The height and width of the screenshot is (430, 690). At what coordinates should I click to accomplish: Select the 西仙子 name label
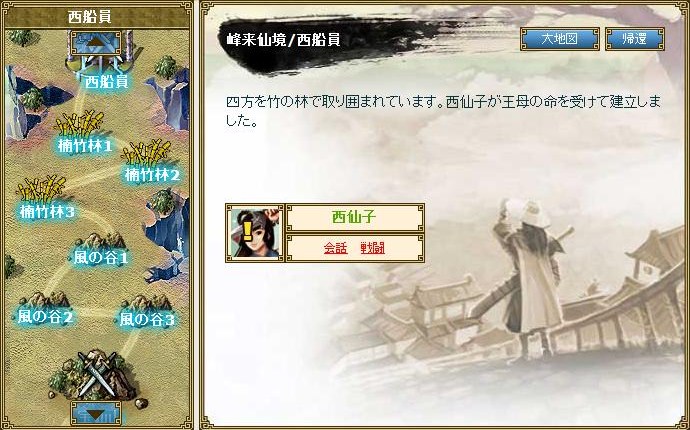355,217
